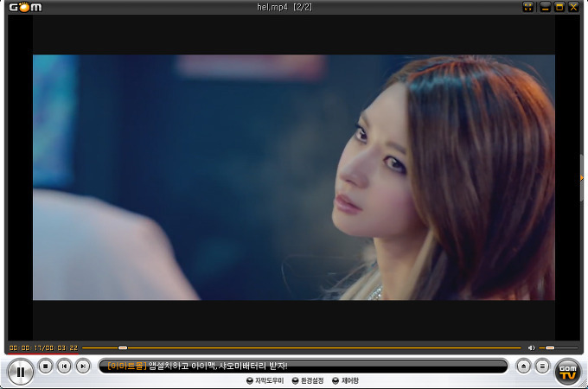
Task: Maximize the GOM player window
Action: click(x=559, y=7)
